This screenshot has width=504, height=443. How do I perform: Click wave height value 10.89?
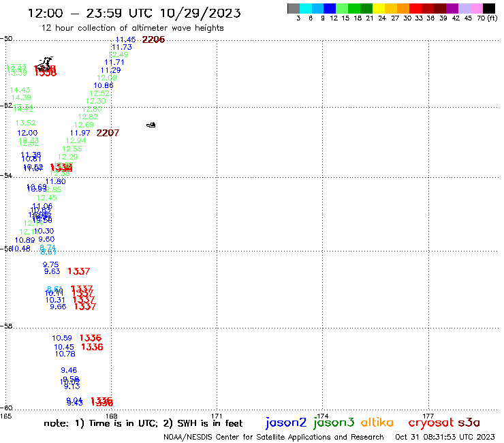(25, 240)
